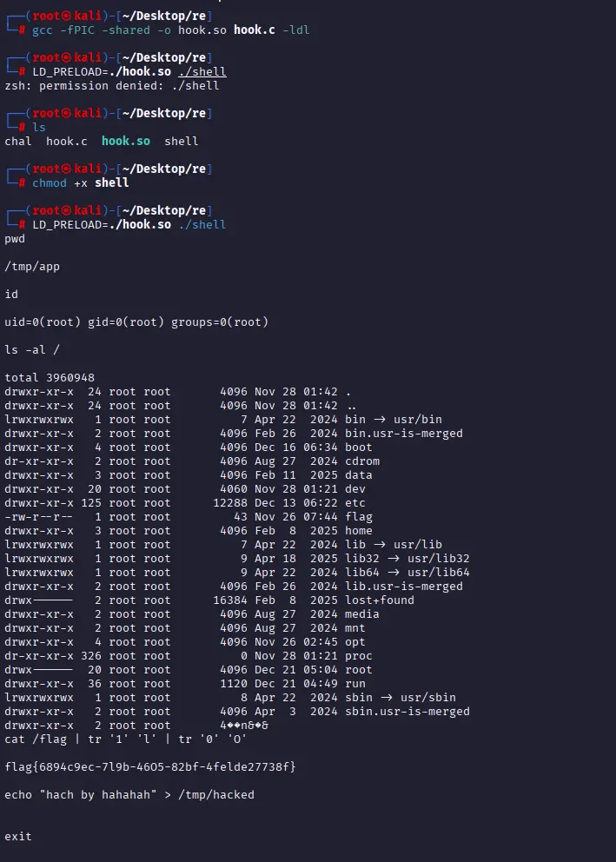Click the "cdrom" directory entry
Viewport: 616px width, 862px height.
(361, 461)
